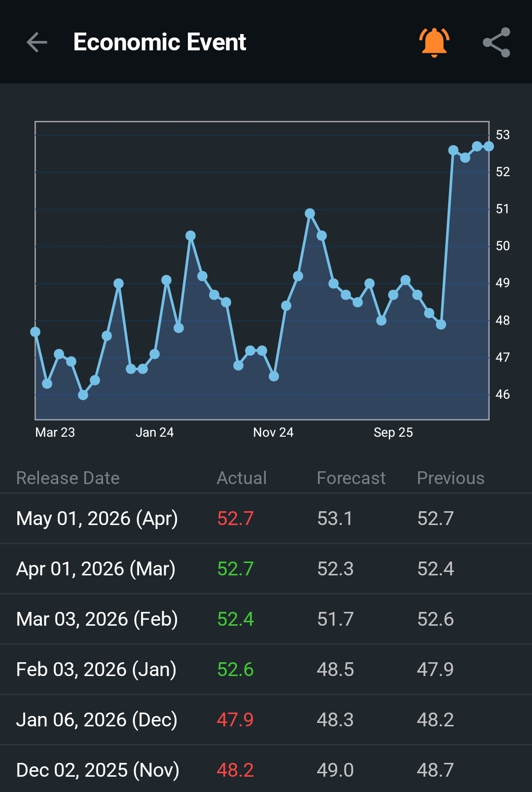Open the share icon

click(x=497, y=42)
